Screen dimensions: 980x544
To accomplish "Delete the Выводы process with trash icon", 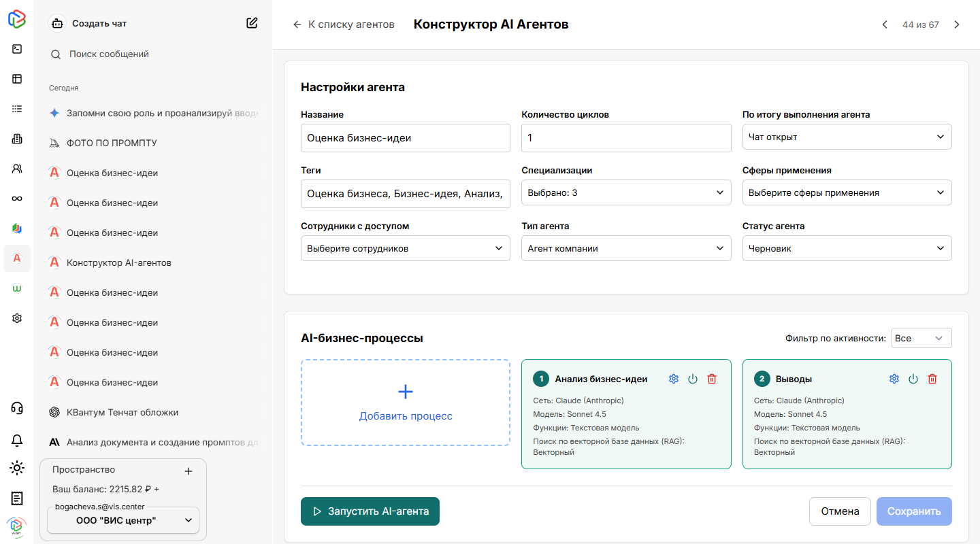I will [x=932, y=379].
